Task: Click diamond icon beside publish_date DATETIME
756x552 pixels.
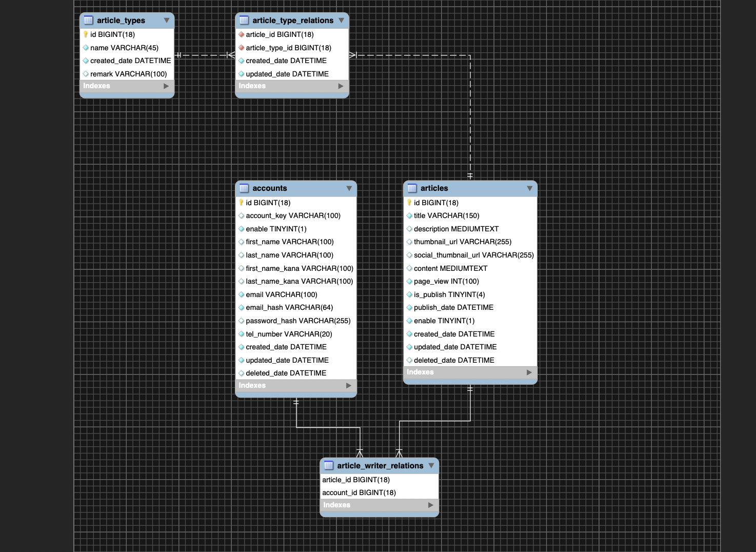Action: tap(409, 307)
